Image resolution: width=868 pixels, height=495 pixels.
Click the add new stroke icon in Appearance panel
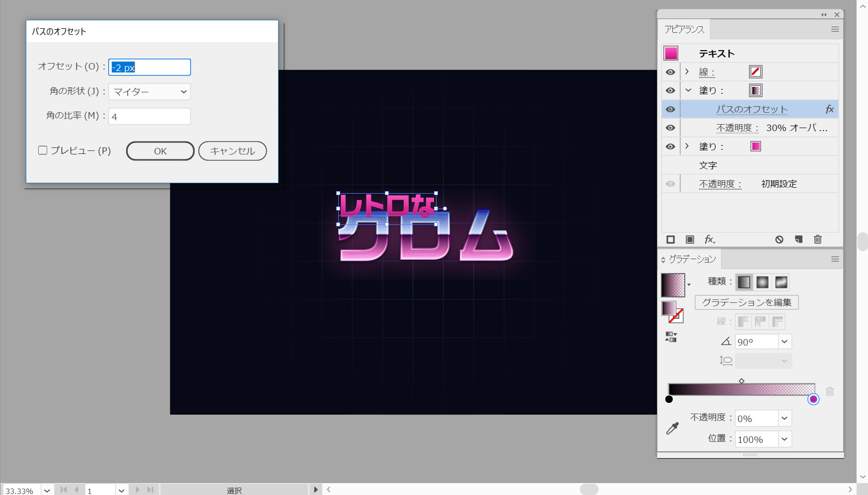(x=670, y=240)
